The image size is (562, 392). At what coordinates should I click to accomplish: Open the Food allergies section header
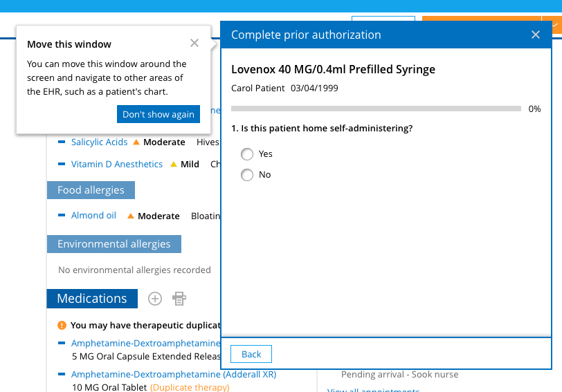click(x=91, y=190)
